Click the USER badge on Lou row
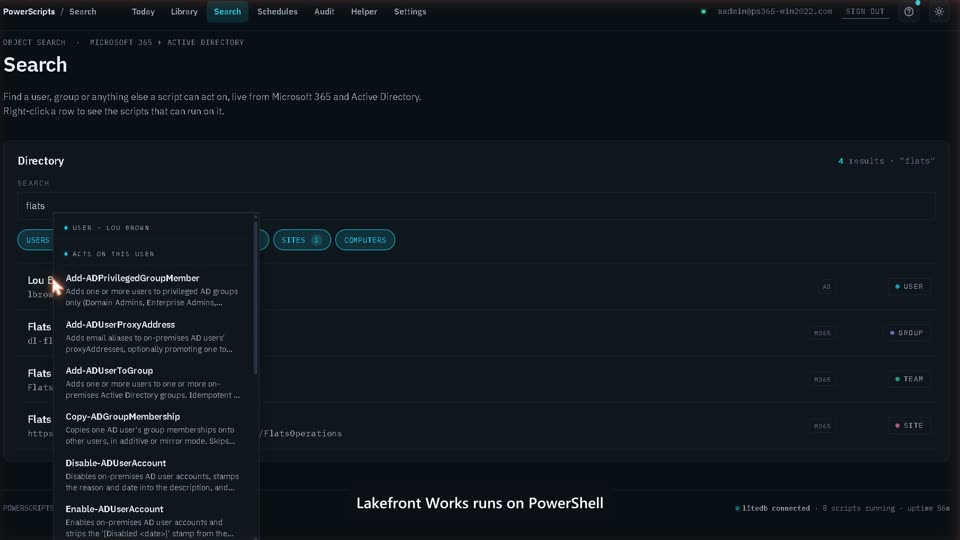 pos(909,287)
